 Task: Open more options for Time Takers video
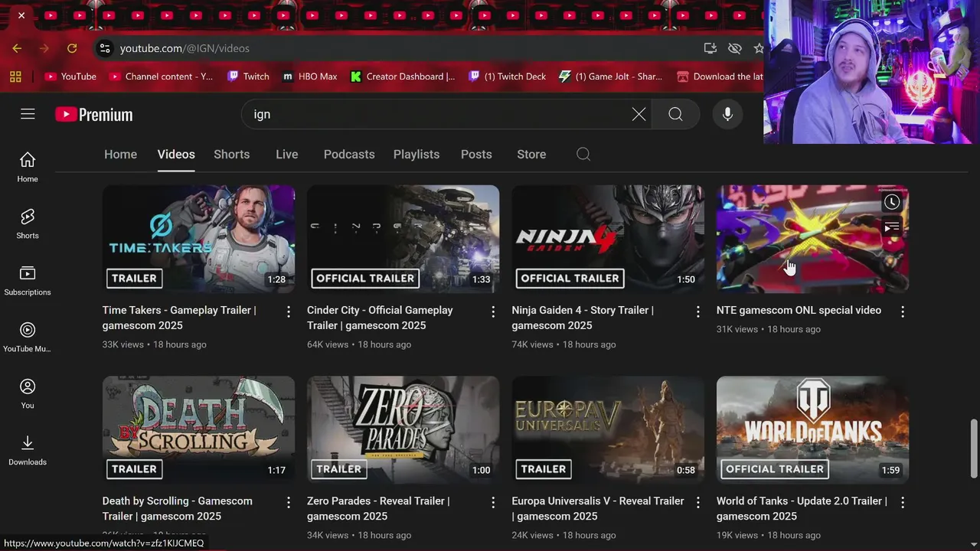click(x=289, y=311)
